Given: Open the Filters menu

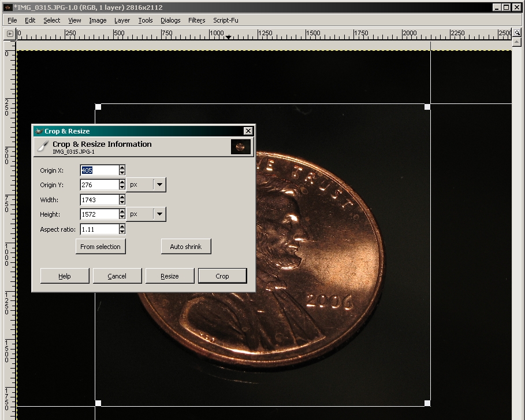Looking at the screenshot, I should click(x=196, y=20).
